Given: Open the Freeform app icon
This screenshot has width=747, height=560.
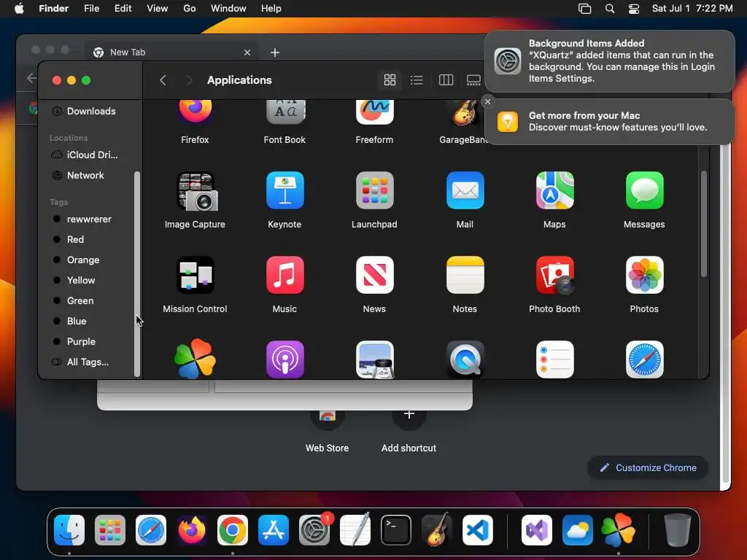Looking at the screenshot, I should [374, 112].
